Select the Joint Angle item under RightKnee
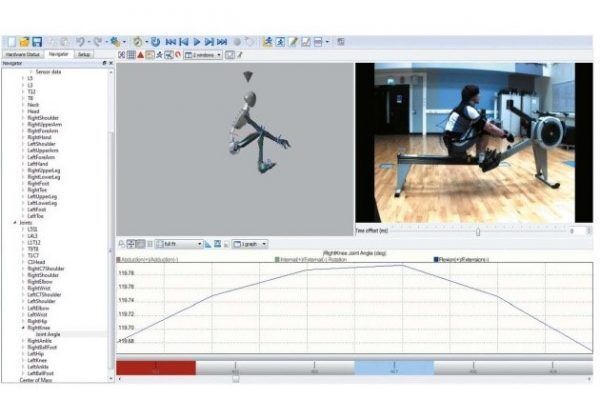The image size is (600, 400). (x=49, y=334)
